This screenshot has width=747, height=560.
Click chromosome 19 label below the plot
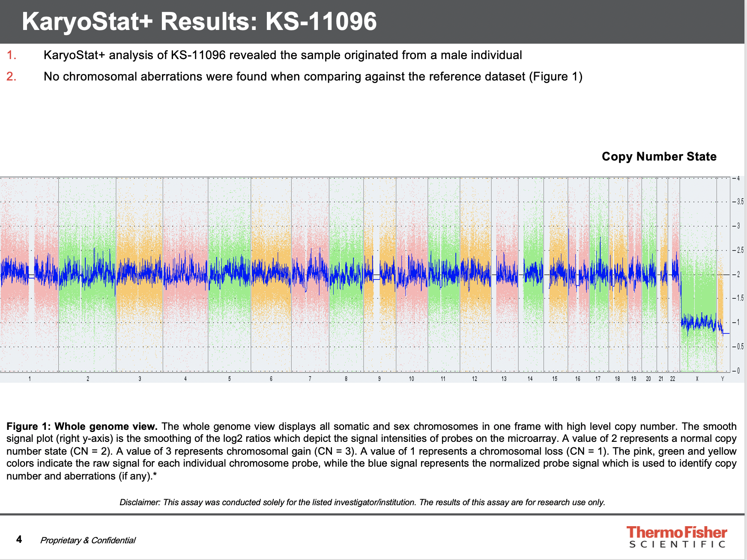[634, 379]
